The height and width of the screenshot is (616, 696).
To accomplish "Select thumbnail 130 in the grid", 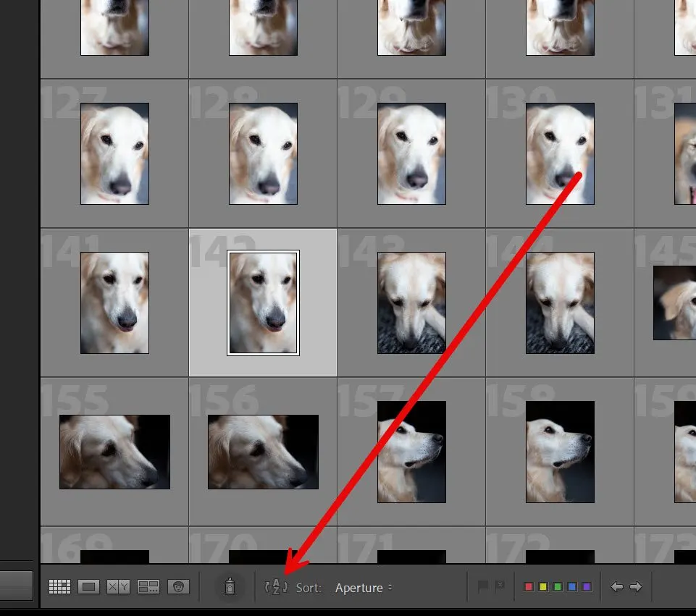I will click(560, 154).
